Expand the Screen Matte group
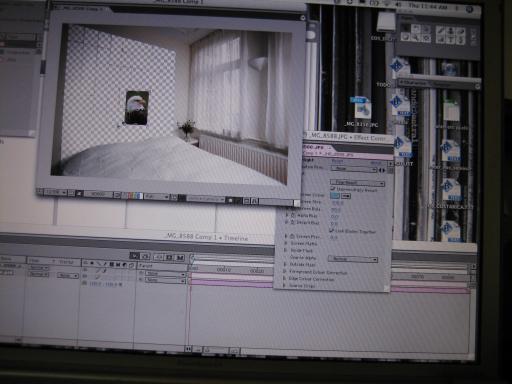512x384 pixels. click(x=286, y=243)
